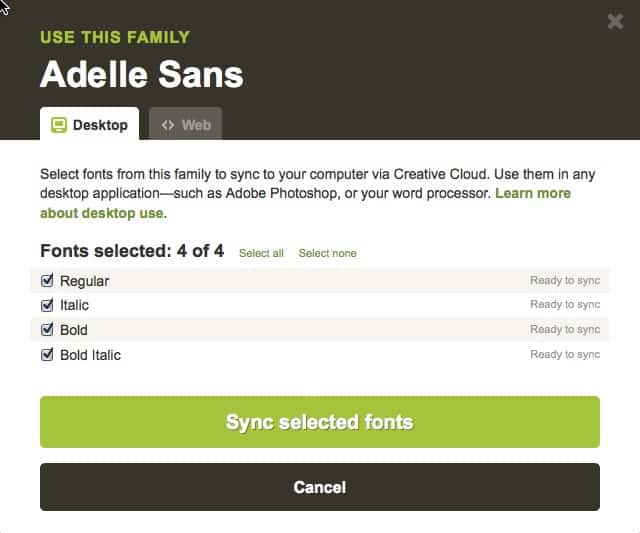Switch to the Desktop tab
640x533 pixels.
click(x=89, y=124)
